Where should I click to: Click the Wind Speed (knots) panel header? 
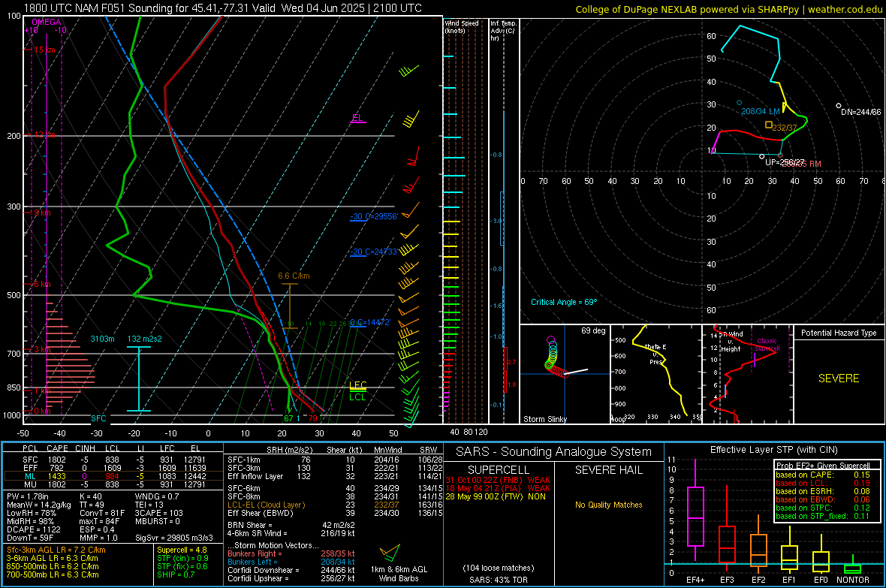point(462,26)
